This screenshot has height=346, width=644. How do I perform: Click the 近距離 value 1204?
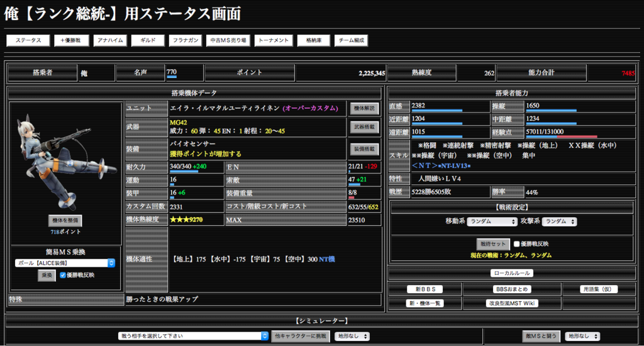[x=418, y=119]
